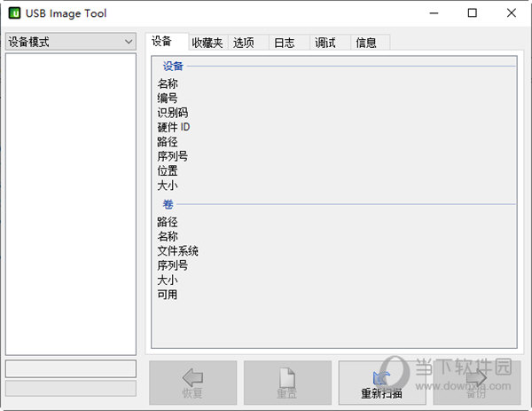Image resolution: width=532 pixels, height=411 pixels.
Task: Open the 信息 tab
Action: coord(370,43)
